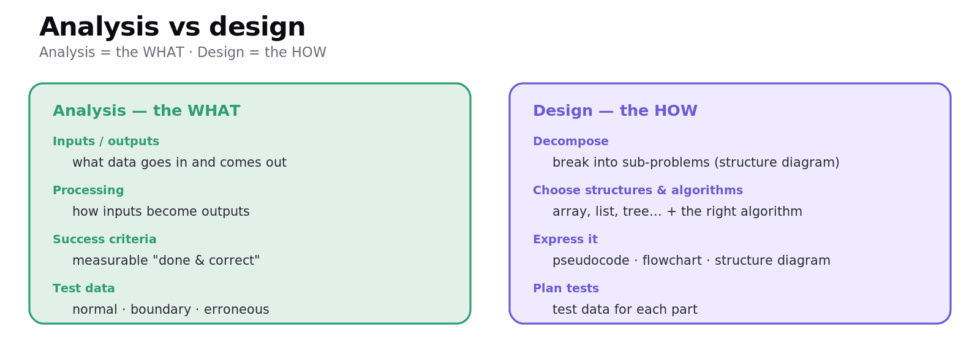Viewport: 980px width, 353px height.
Task: Click the measurable "done & correct" line
Action: [x=166, y=261]
